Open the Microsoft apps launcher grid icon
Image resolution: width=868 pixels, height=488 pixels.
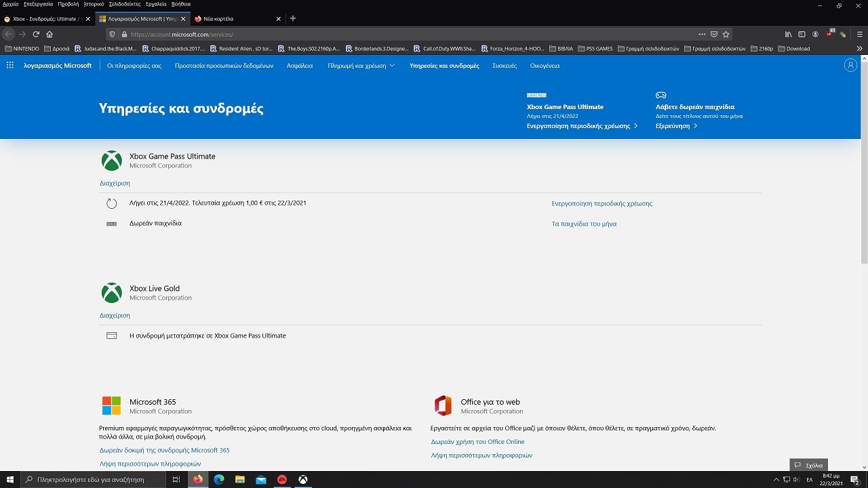9,65
